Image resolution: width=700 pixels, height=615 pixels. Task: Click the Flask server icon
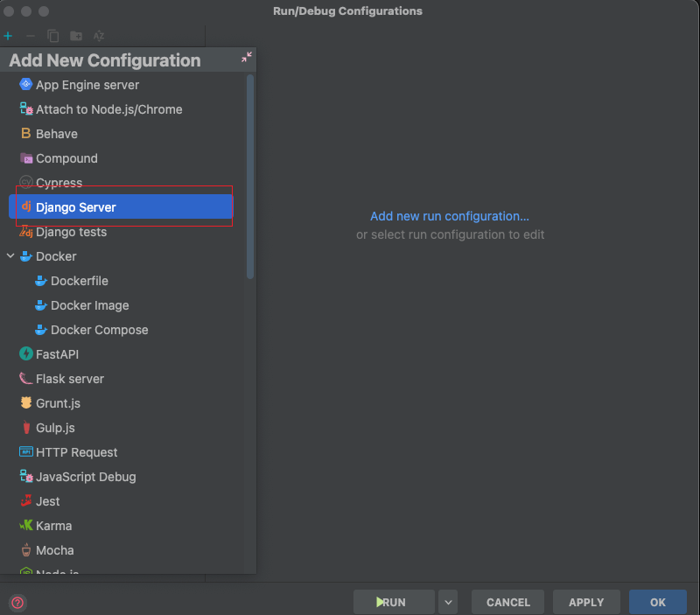coord(26,379)
